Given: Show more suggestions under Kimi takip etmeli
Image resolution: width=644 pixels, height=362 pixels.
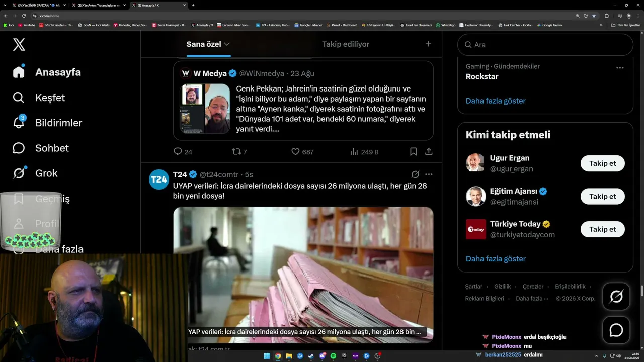Looking at the screenshot, I should pyautogui.click(x=496, y=259).
